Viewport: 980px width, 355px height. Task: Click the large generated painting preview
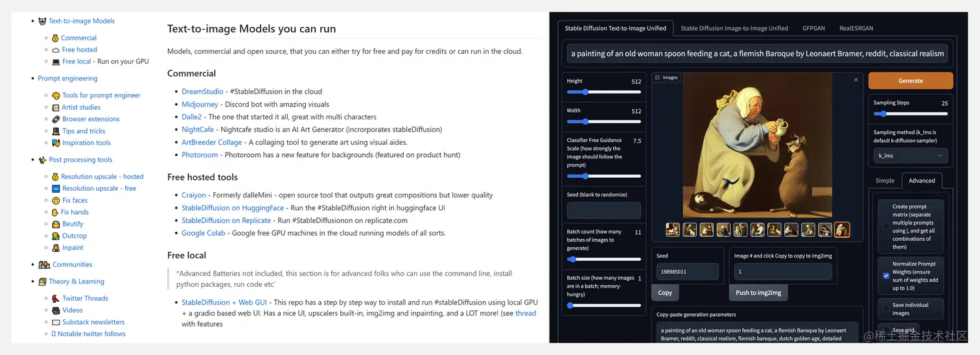pos(756,145)
